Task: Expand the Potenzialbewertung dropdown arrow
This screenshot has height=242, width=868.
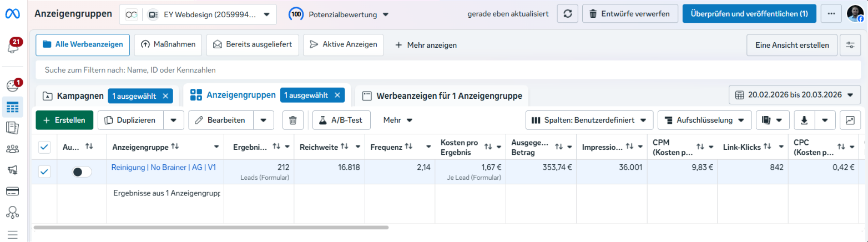Action: [x=386, y=14]
